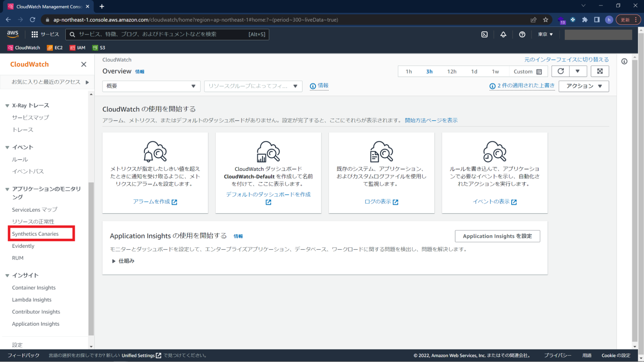Open Container Insights in sidebar

click(34, 288)
